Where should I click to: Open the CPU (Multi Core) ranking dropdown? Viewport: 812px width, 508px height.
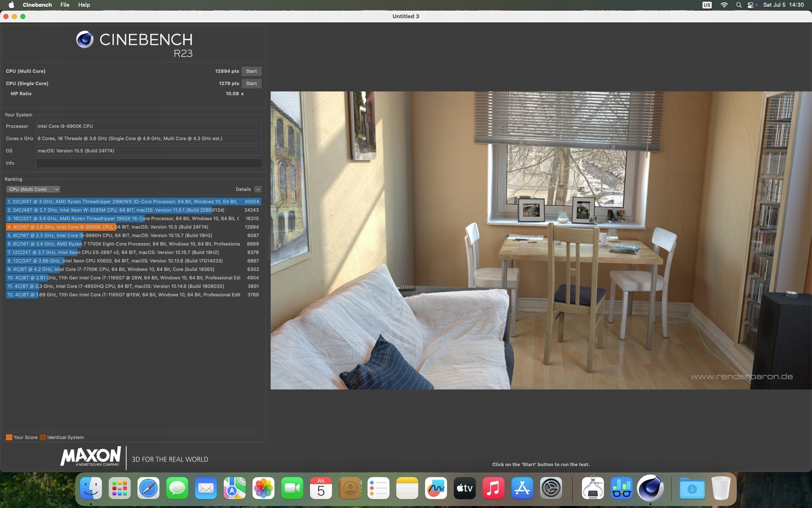pos(33,189)
